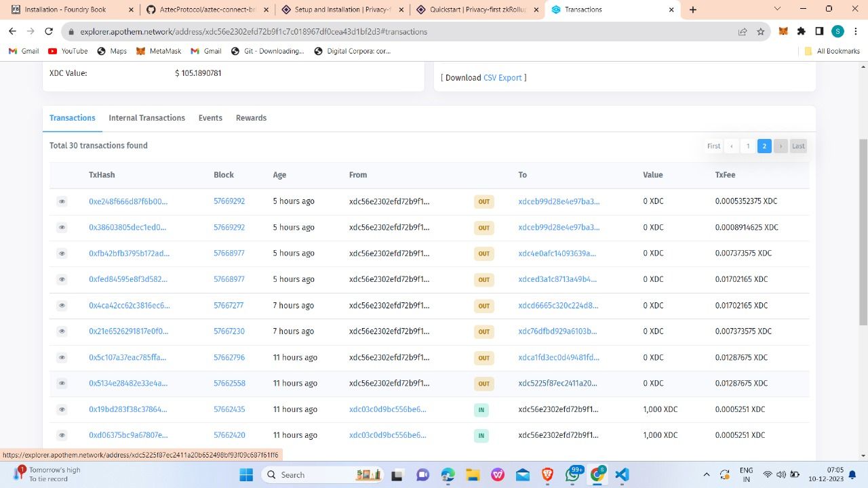Screen dimensions: 868x488
Task: Open the All Bookmarks folder
Action: click(832, 51)
